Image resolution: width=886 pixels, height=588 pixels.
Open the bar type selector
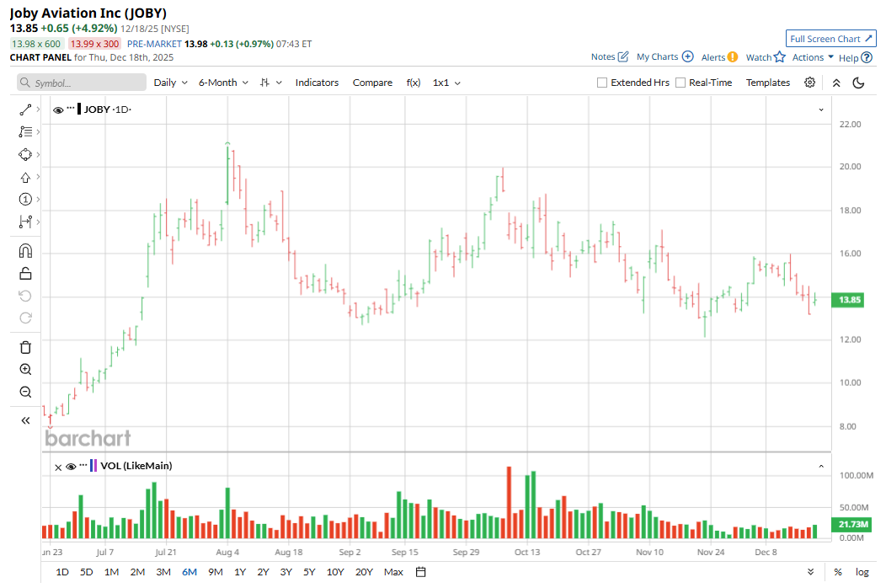(x=270, y=83)
